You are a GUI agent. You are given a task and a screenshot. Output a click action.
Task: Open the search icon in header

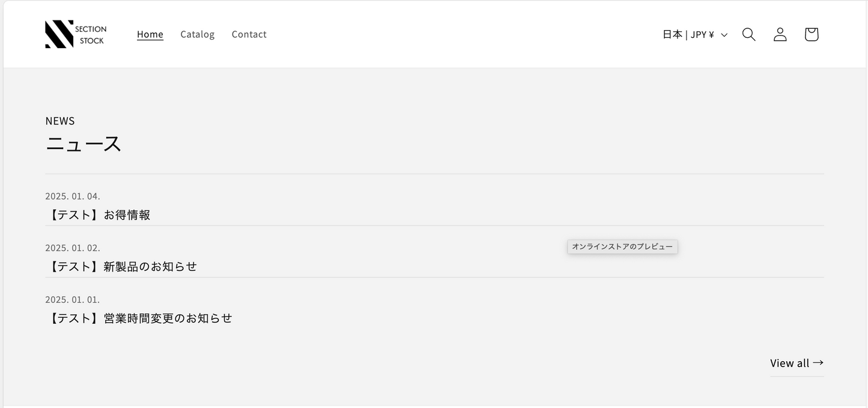[x=748, y=34]
